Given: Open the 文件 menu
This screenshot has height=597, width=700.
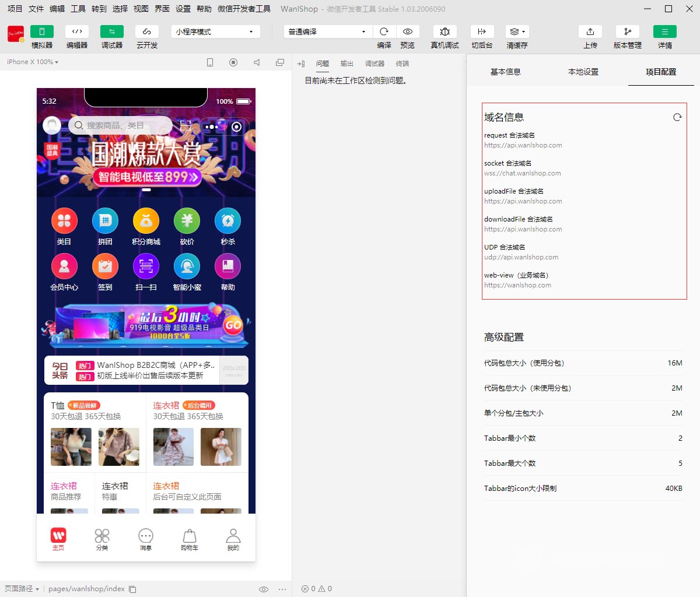Looking at the screenshot, I should tap(36, 9).
